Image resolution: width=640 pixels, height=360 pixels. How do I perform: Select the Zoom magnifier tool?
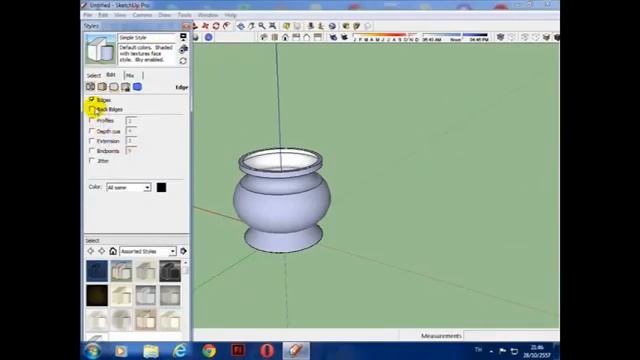[262, 26]
